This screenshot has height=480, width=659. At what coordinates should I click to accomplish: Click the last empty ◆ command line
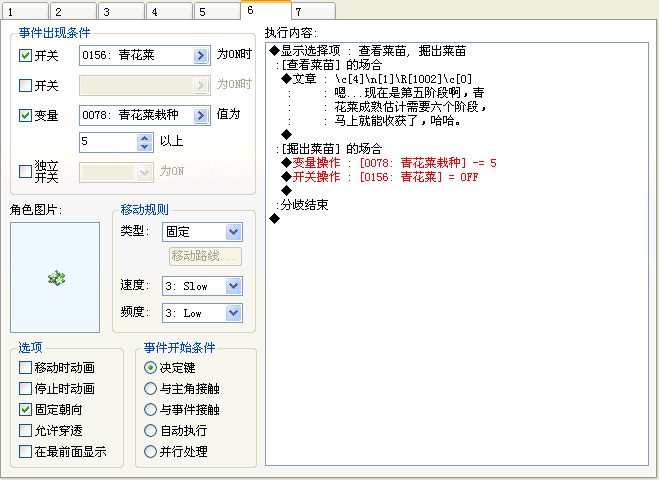pos(274,219)
